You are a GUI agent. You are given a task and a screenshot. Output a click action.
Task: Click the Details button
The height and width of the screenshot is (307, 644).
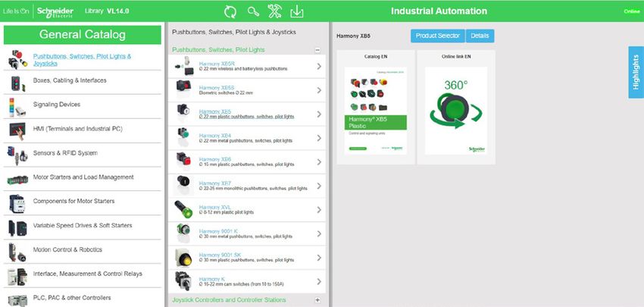(480, 36)
